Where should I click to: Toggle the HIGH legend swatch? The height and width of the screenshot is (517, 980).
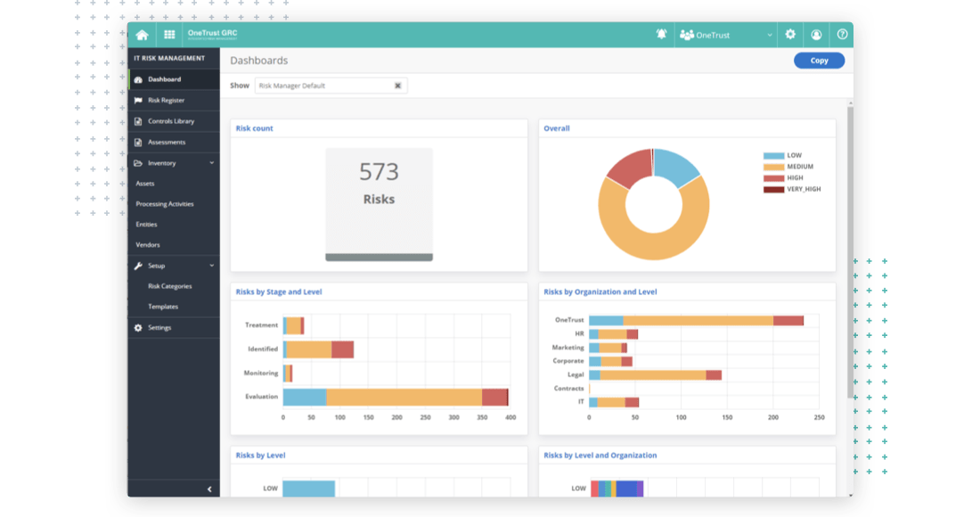click(x=773, y=178)
